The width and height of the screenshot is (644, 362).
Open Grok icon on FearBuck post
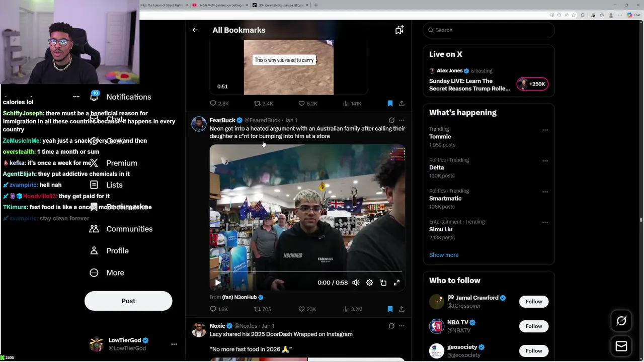pos(391,120)
